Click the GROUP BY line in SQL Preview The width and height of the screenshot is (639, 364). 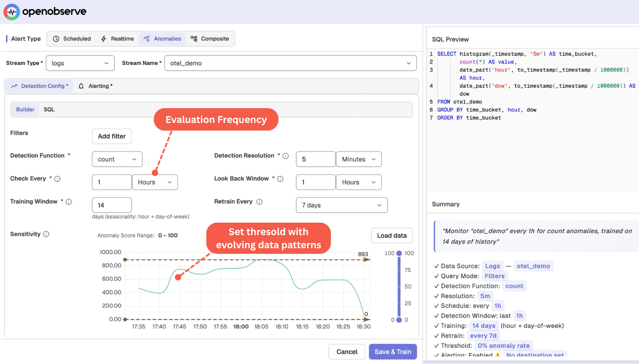[487, 110]
